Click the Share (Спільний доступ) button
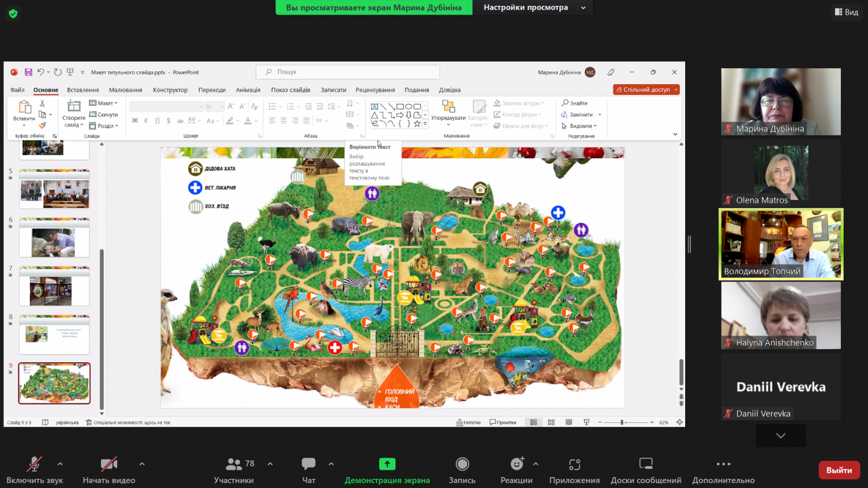 pyautogui.click(x=646, y=89)
